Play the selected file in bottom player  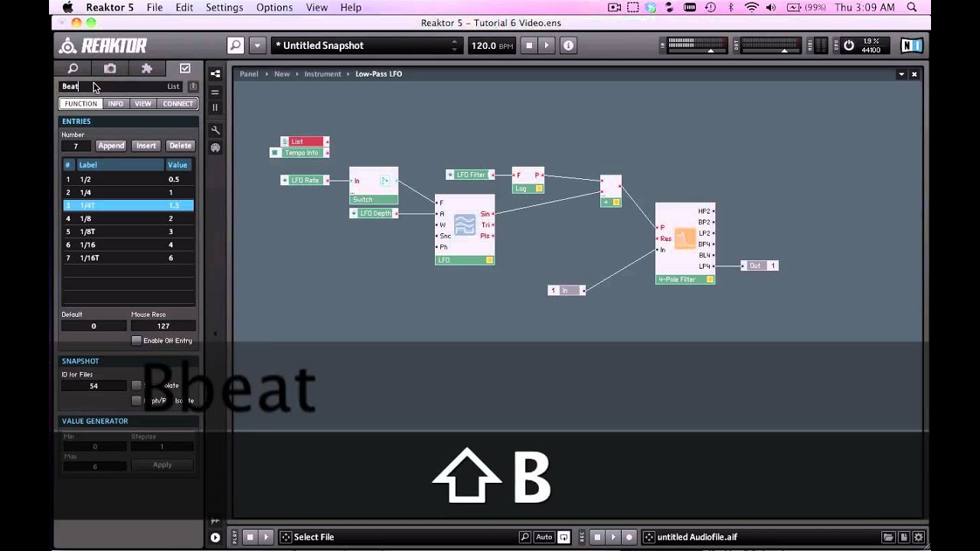point(266,537)
